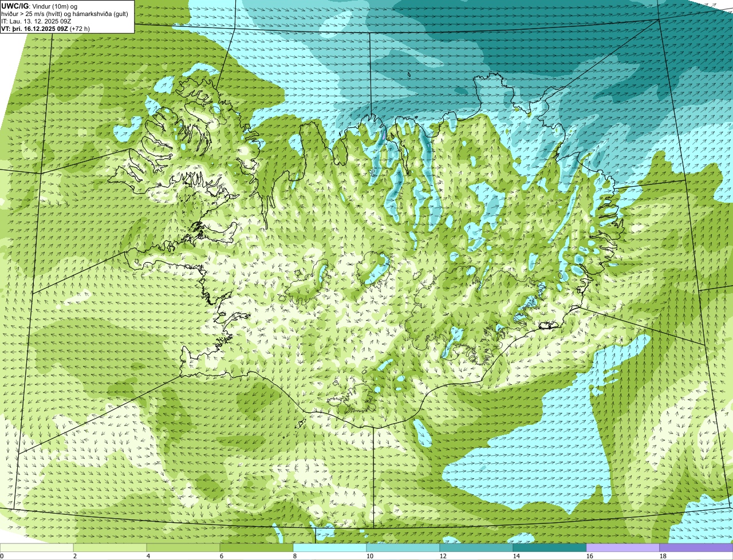Image resolution: width=733 pixels, height=560 pixels.
Task: Click the pale yellow 0–2 m/s legend swatch
Action: 37,548
